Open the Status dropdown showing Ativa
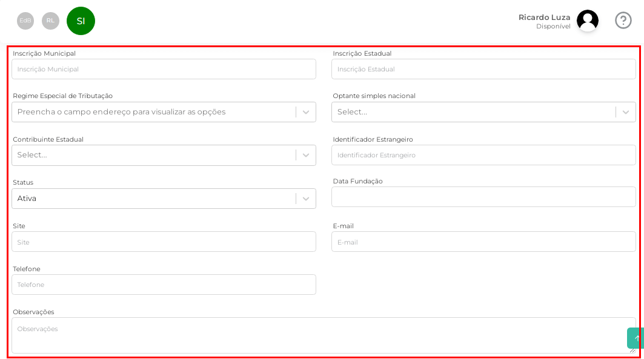Viewport: 644px width, 359px height. coord(164,199)
